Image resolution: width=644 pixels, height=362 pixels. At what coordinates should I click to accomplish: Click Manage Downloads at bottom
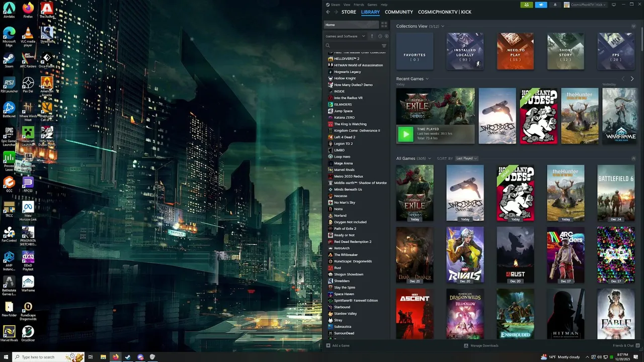click(481, 345)
